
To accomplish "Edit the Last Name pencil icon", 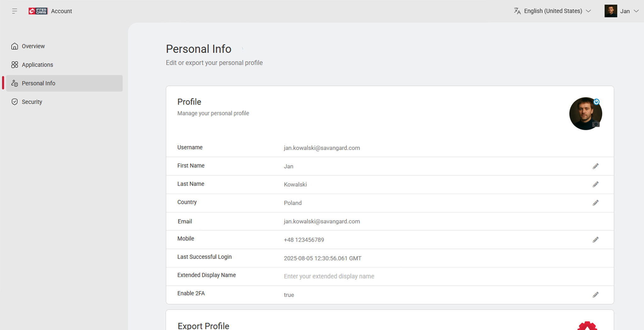I will point(596,184).
